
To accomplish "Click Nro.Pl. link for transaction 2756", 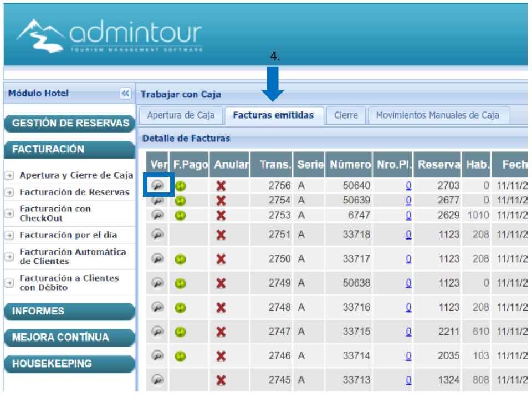I will click(x=408, y=186).
